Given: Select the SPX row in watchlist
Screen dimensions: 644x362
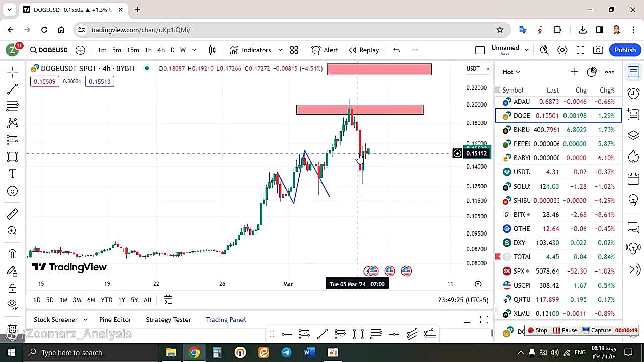Looking at the screenshot, I should [x=558, y=271].
